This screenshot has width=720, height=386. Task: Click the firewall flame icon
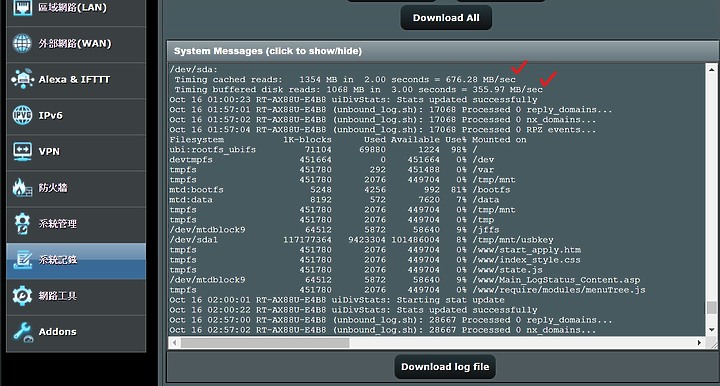[x=22, y=187]
